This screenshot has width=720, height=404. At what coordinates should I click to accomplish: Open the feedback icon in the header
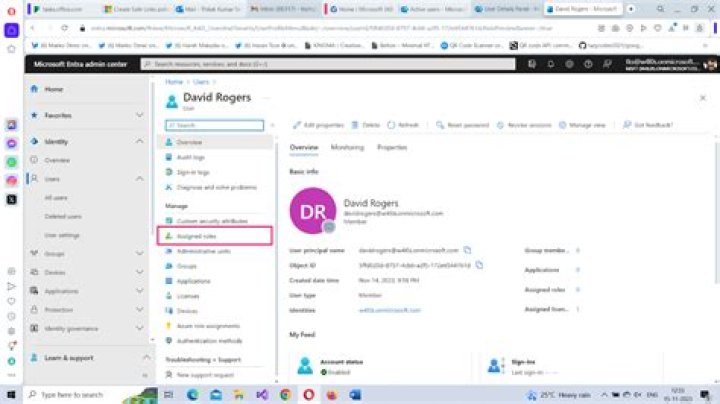[607, 64]
